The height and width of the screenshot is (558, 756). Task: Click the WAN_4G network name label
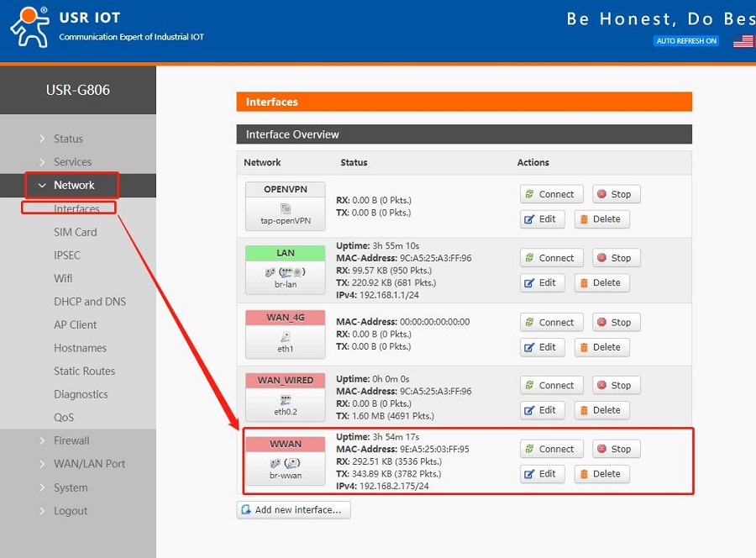coord(286,318)
